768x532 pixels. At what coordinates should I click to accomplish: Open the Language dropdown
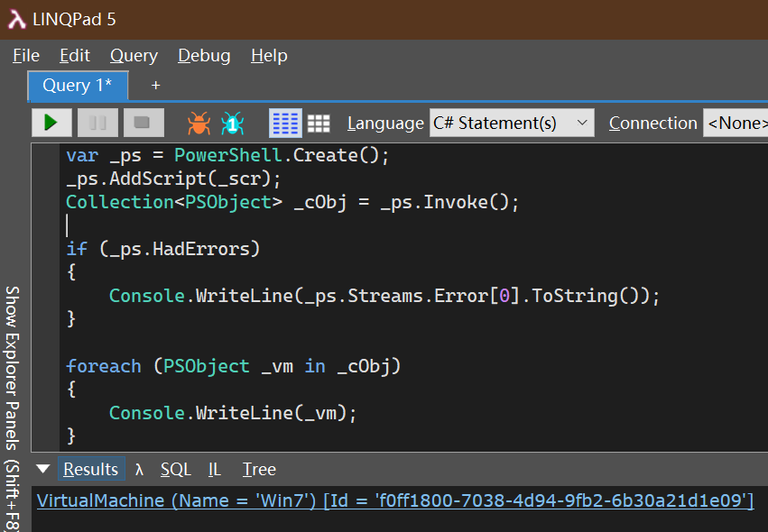(x=511, y=123)
